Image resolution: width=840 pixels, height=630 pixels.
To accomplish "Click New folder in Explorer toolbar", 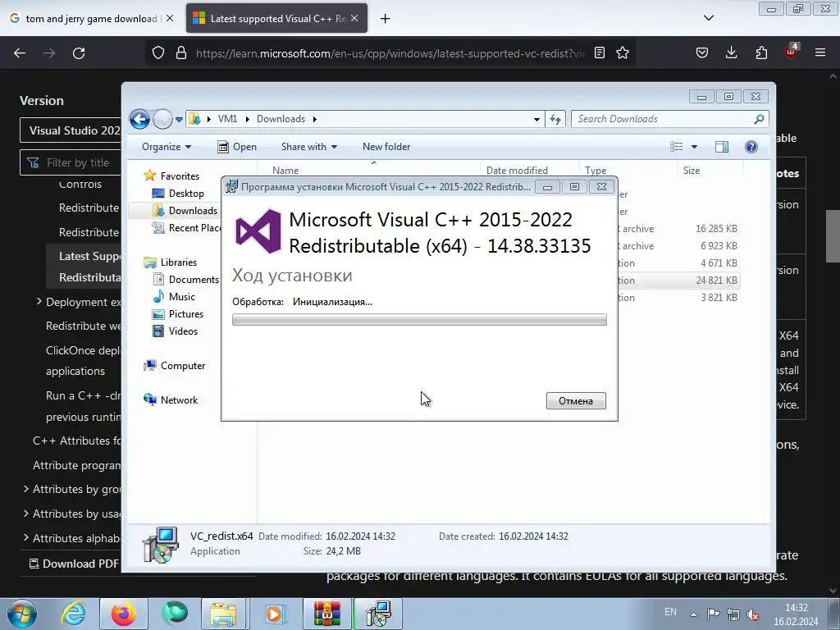I will pos(386,147).
